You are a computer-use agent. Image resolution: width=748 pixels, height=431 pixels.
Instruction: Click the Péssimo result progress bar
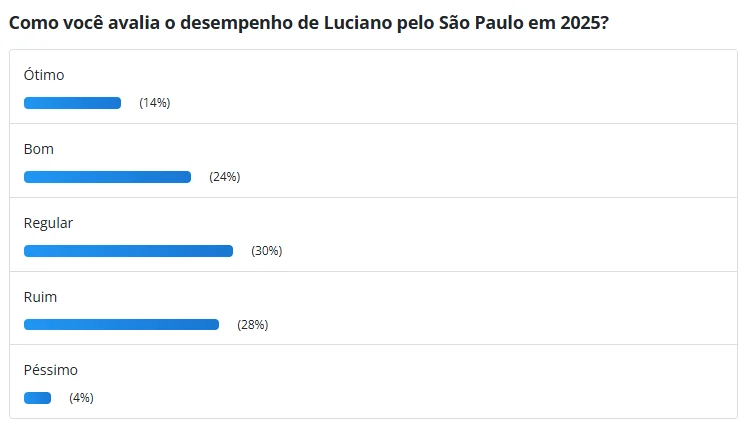pyautogui.click(x=37, y=398)
